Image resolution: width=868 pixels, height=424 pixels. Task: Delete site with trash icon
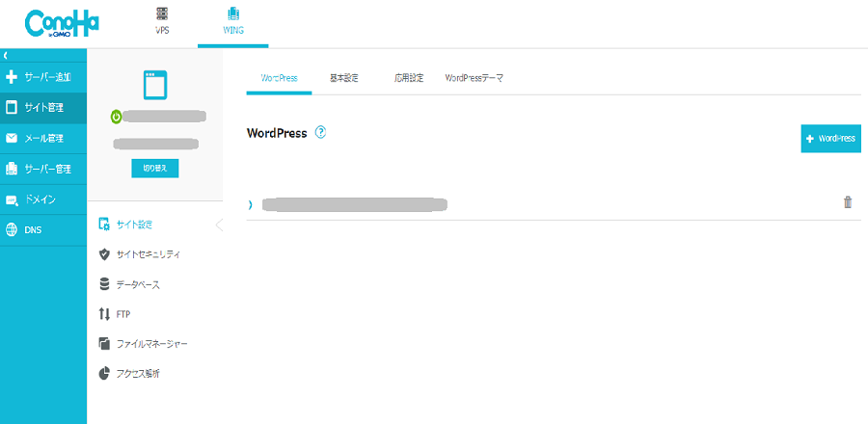848,202
